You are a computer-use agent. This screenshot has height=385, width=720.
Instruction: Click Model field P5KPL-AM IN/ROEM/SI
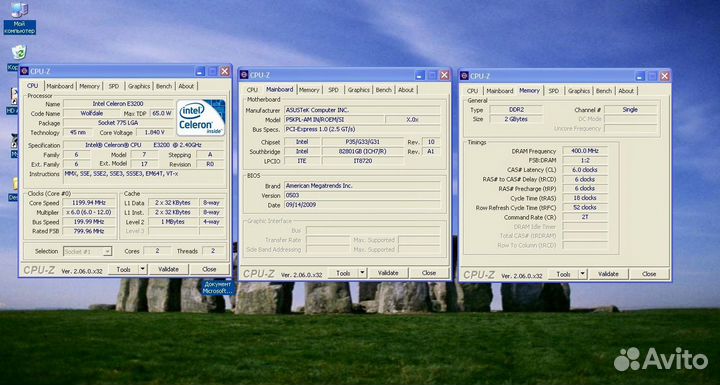(x=334, y=119)
